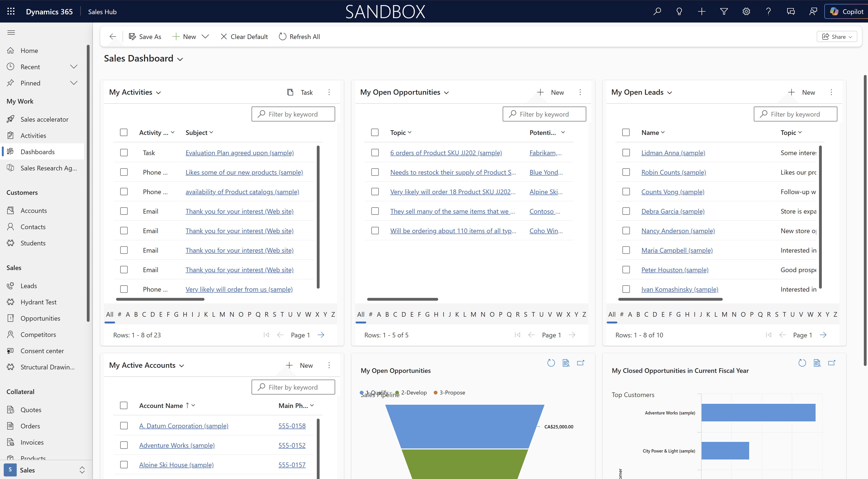Open the Share dropdown
This screenshot has width=868, height=479.
[x=837, y=36]
